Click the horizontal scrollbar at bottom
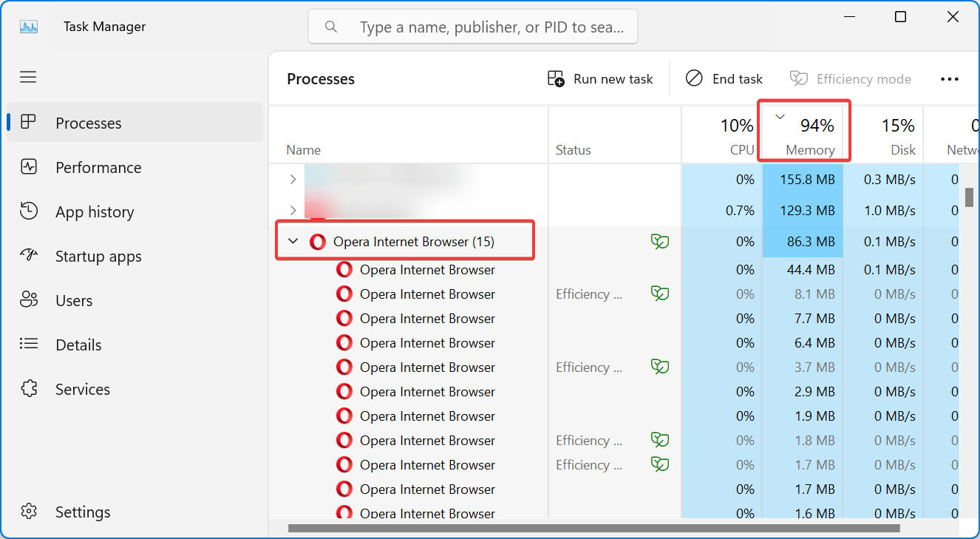The image size is (980, 539). coord(593,529)
